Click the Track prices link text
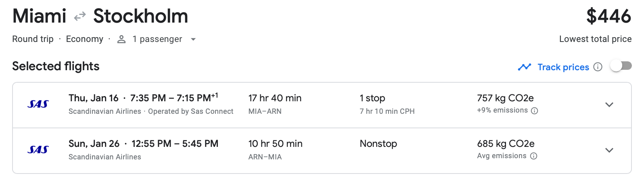This screenshot has height=184, width=644. pos(563,67)
